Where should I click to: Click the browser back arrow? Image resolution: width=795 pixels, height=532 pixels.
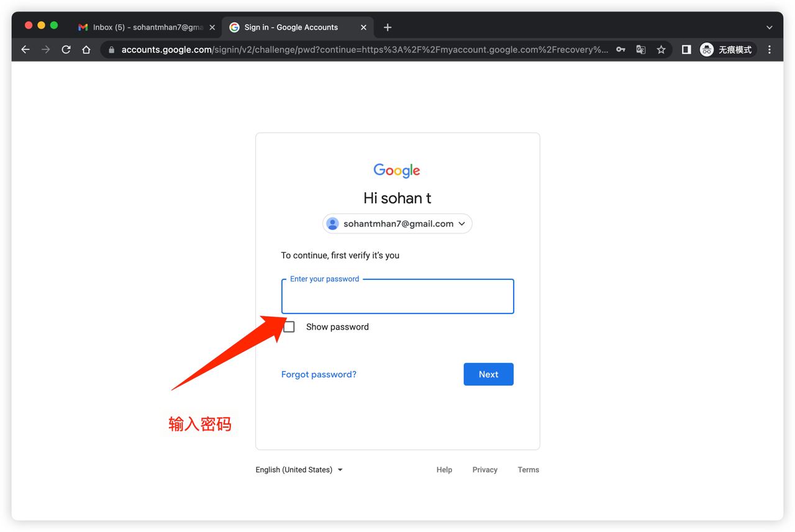point(25,50)
